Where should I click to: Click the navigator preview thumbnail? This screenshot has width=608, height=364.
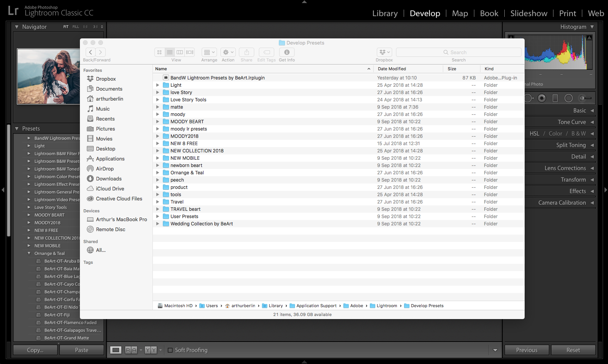(48, 76)
